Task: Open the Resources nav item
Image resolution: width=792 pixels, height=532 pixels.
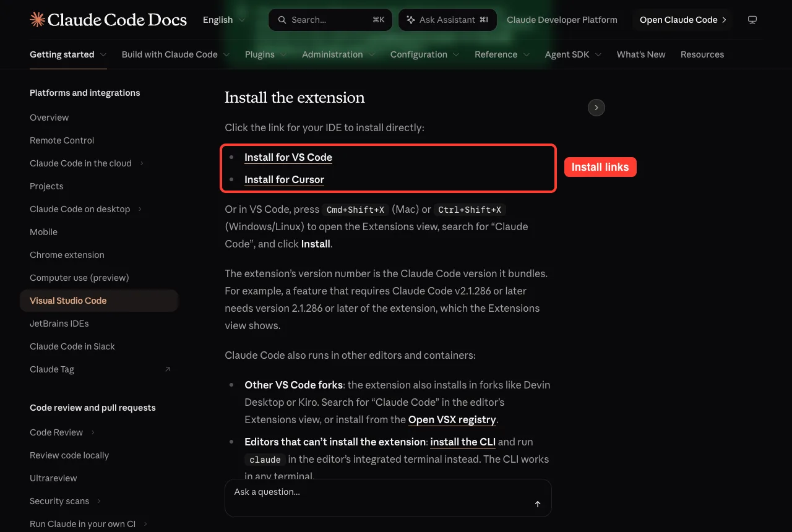Action: [702, 54]
